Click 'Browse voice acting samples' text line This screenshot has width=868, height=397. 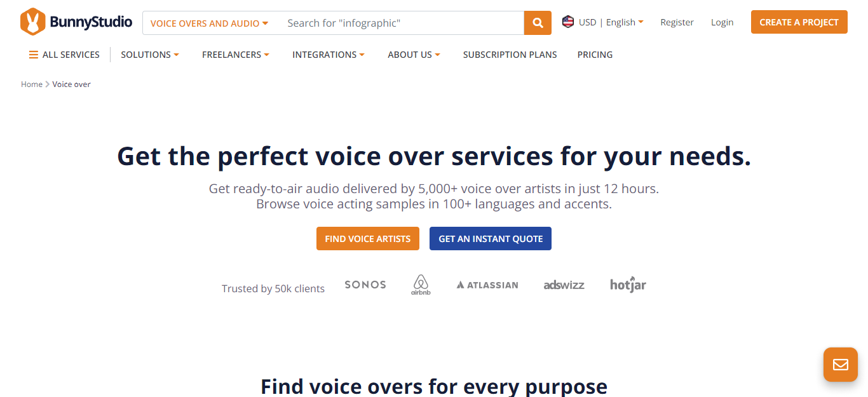tap(434, 204)
